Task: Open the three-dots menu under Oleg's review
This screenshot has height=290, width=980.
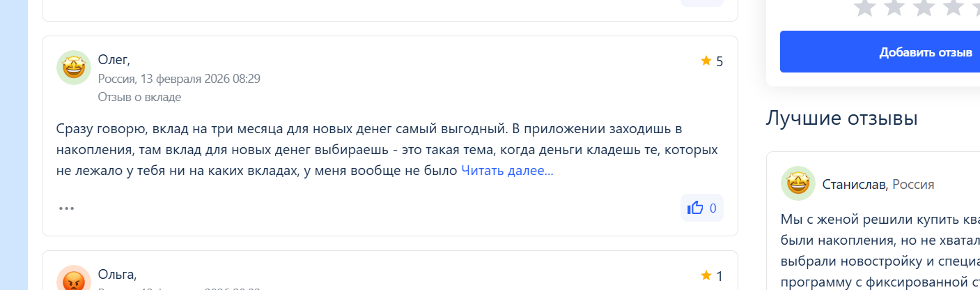Action: click(66, 208)
